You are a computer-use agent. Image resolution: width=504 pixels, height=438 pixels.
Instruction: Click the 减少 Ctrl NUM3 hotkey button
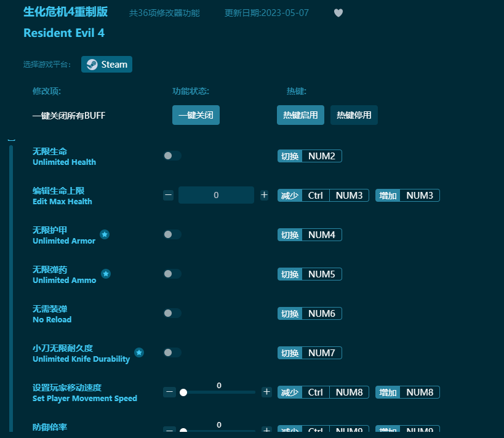(323, 195)
